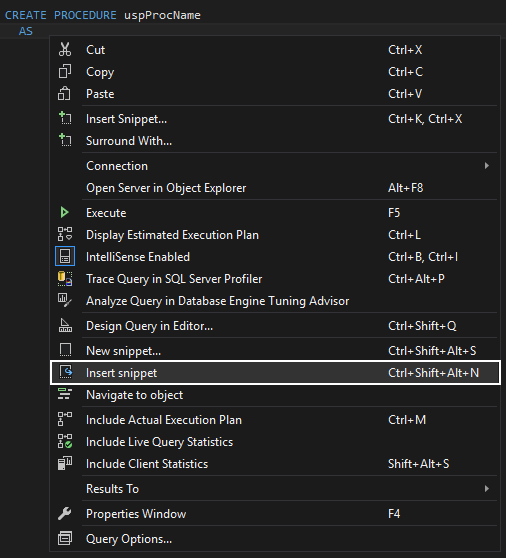Choose New snippet... menu entry
Viewport: 506px width, 558px height.
point(274,351)
